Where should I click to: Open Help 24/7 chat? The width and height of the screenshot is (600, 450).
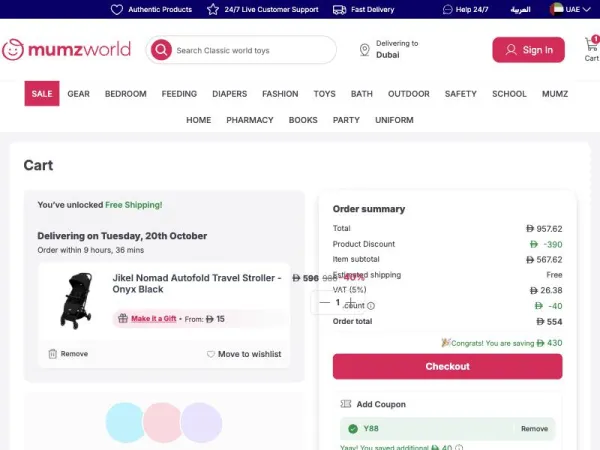(465, 9)
